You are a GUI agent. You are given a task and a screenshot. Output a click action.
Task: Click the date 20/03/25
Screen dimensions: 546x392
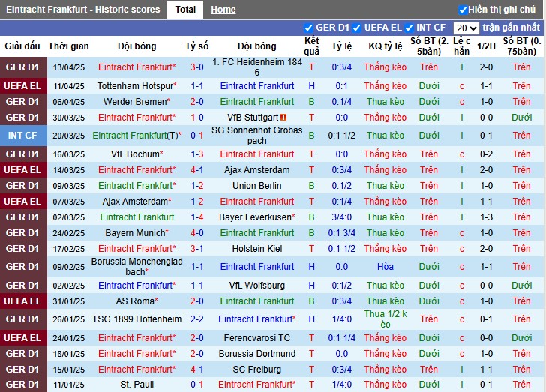(68, 136)
